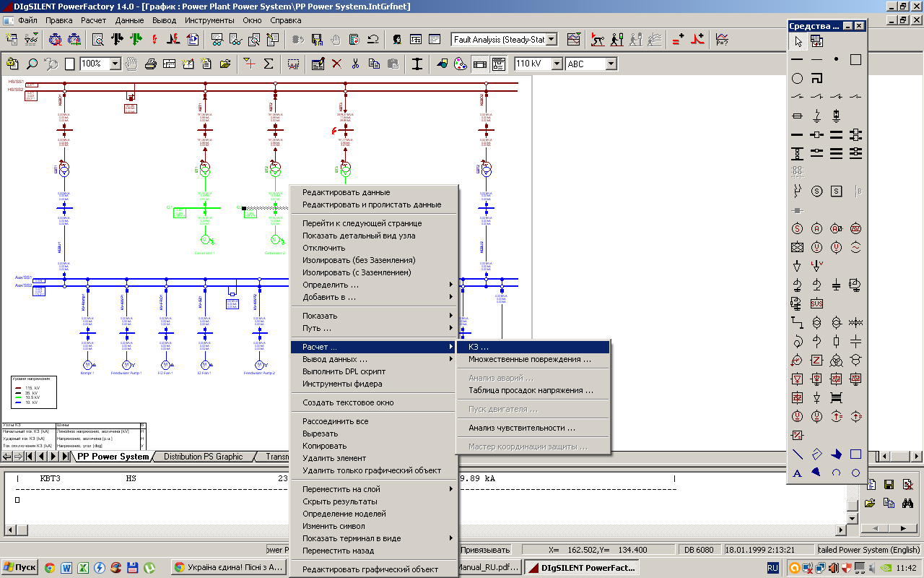Expand the Показать submenu in context menu
The height and width of the screenshot is (578, 924).
coord(374,316)
